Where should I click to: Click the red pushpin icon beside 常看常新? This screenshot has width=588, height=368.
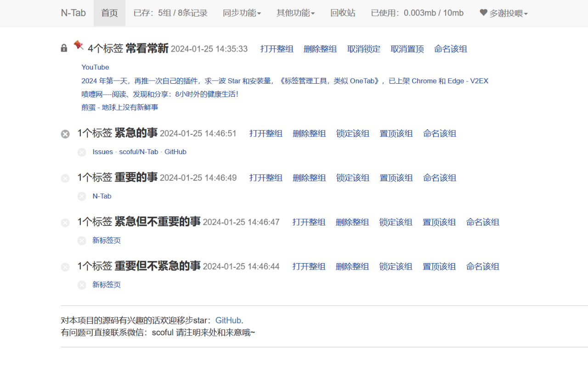tap(78, 46)
